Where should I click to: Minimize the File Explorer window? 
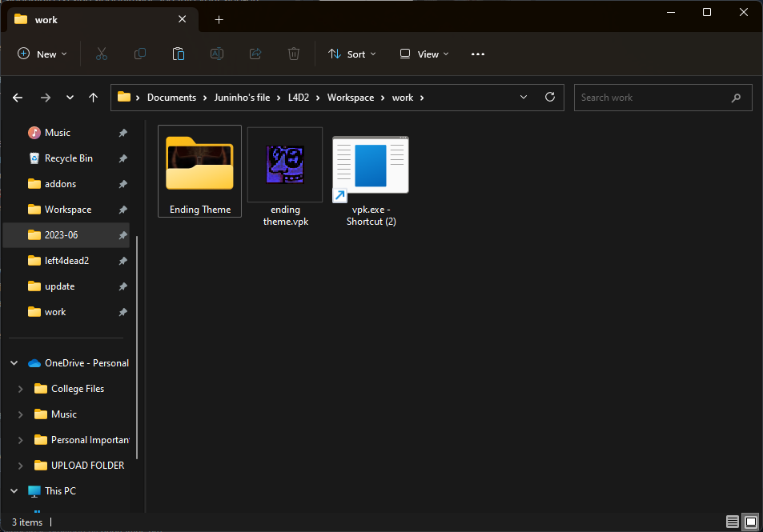pos(671,12)
